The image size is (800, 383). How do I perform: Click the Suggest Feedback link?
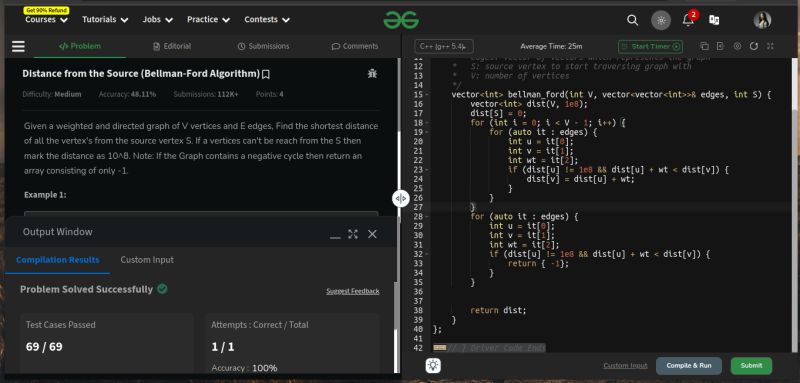point(353,291)
